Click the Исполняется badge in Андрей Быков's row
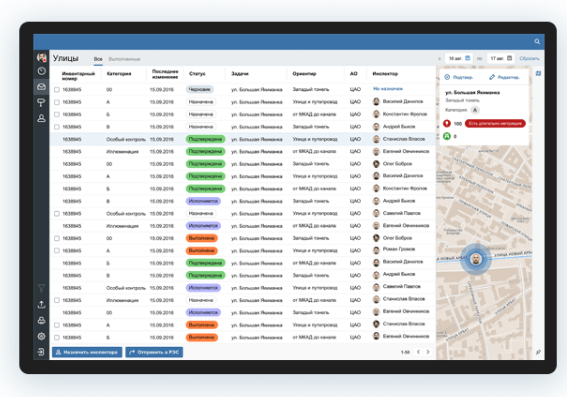Image resolution: width=567 pixels, height=397 pixels. (203, 201)
